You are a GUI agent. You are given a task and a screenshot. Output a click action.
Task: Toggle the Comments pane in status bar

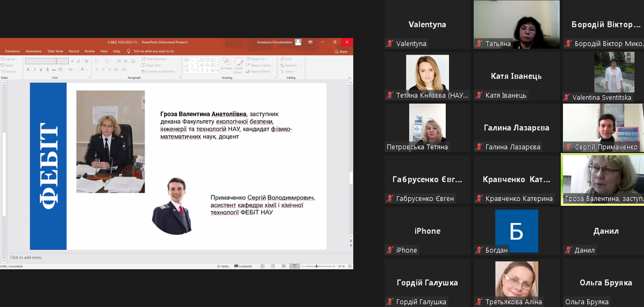coord(243,266)
